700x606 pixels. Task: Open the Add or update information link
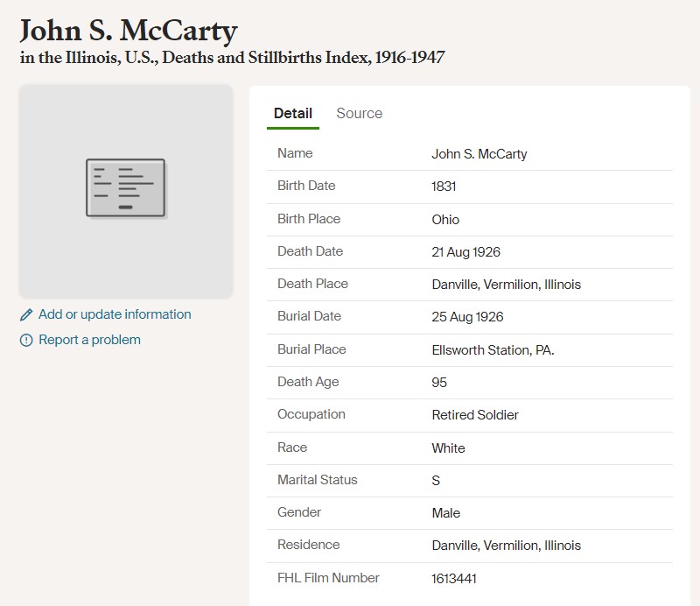[x=115, y=314]
